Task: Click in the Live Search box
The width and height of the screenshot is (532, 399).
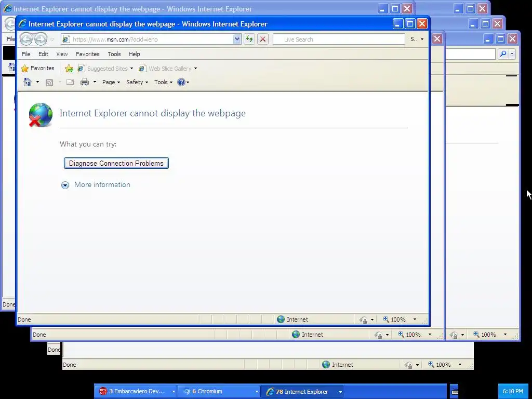Action: point(339,39)
